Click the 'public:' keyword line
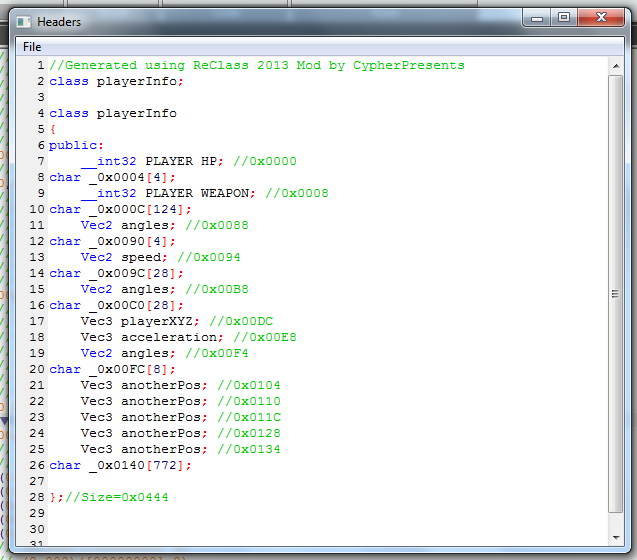637x560 pixels. coord(76,145)
